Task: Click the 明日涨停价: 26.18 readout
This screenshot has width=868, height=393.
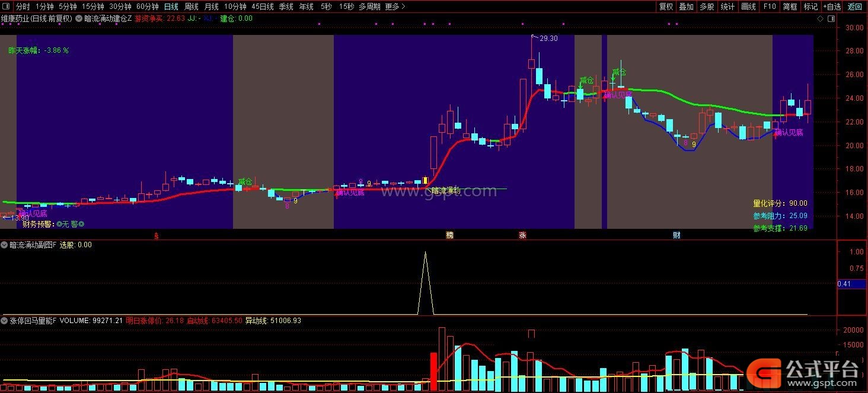Action: pyautogui.click(x=154, y=321)
